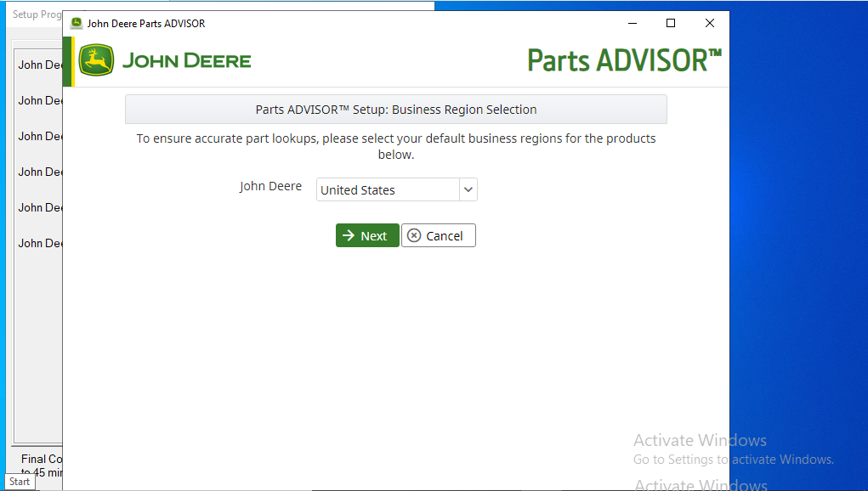The width and height of the screenshot is (868, 491).
Task: Click the arrow icon on Next button
Action: [349, 236]
